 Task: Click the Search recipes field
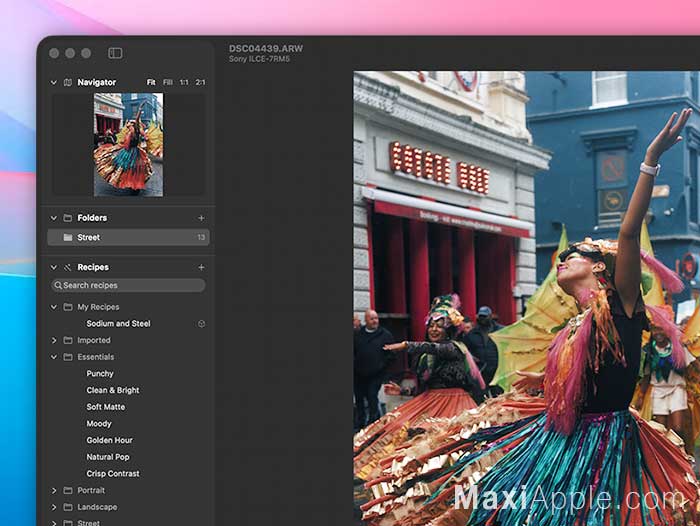click(x=129, y=285)
